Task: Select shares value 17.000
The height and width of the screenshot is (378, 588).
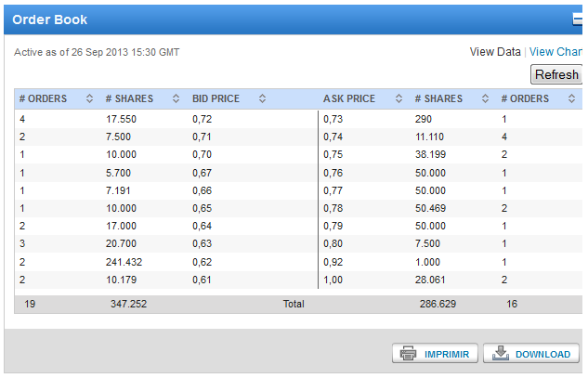Action: click(121, 226)
